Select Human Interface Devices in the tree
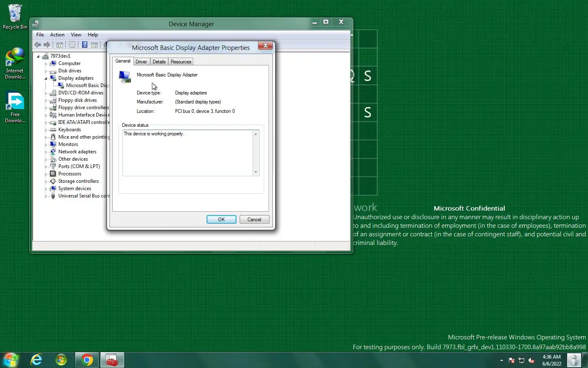 (80, 115)
